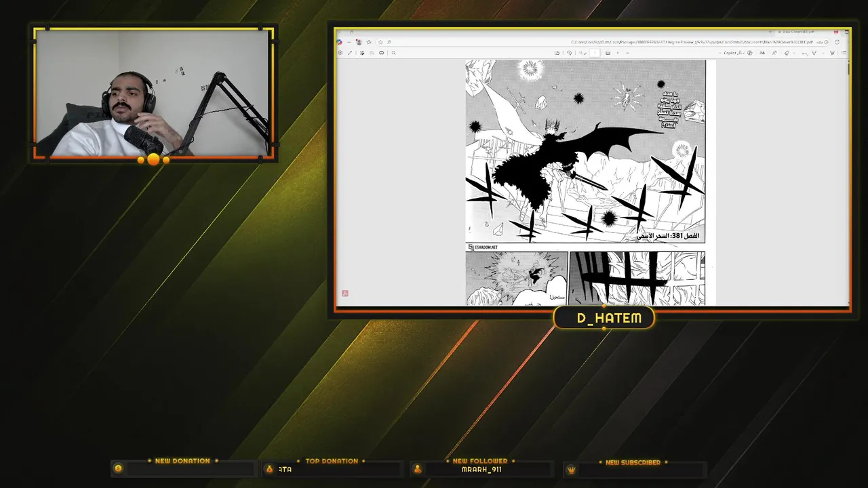Rotate the PDF page
This screenshot has height=488, width=868.
[x=570, y=53]
